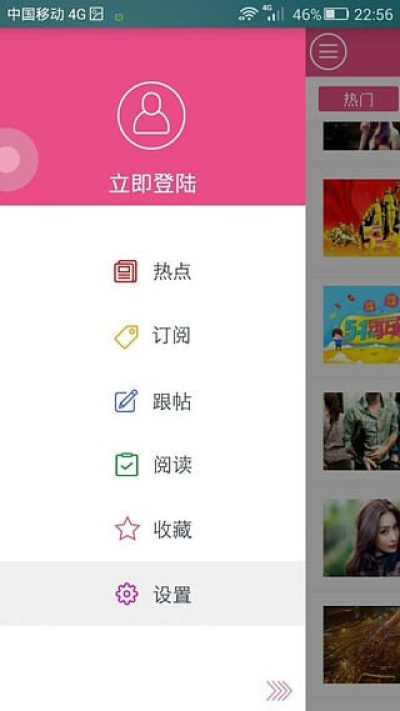Click the green clipboard 阅读 icon
This screenshot has height=711, width=400.
127,465
